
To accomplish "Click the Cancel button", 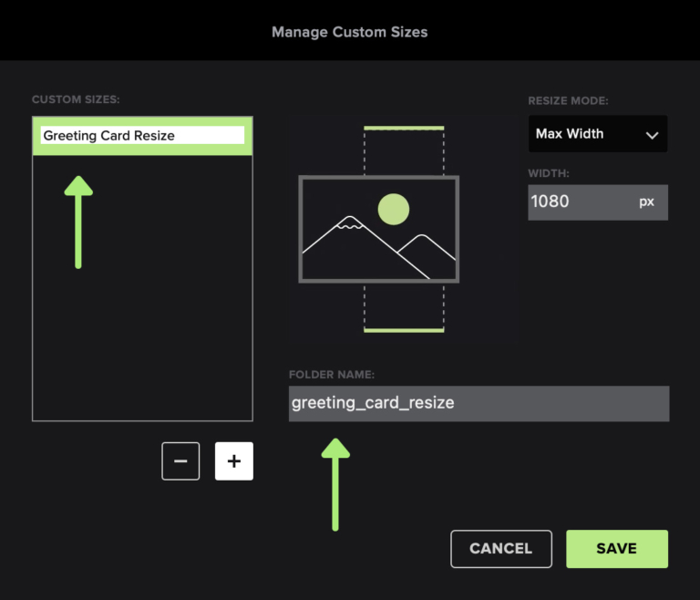I will click(x=501, y=549).
